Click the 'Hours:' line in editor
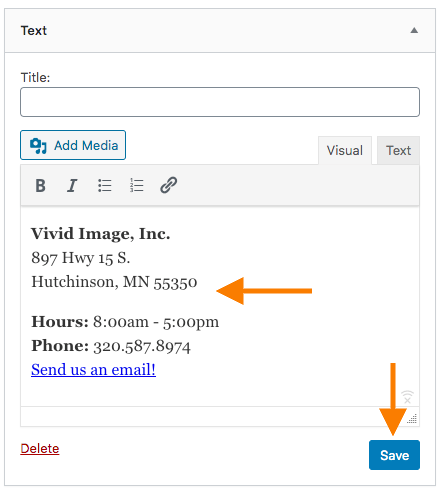This screenshot has height=491, width=441. coord(125,322)
